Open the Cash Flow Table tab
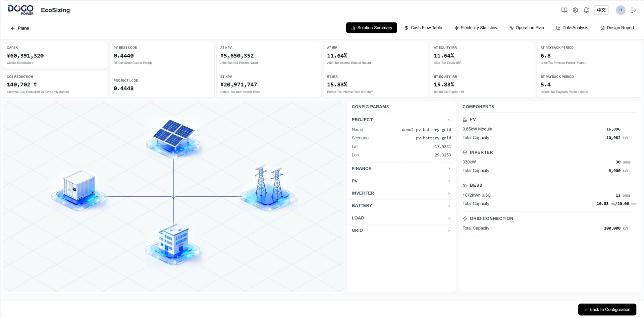 (x=423, y=28)
